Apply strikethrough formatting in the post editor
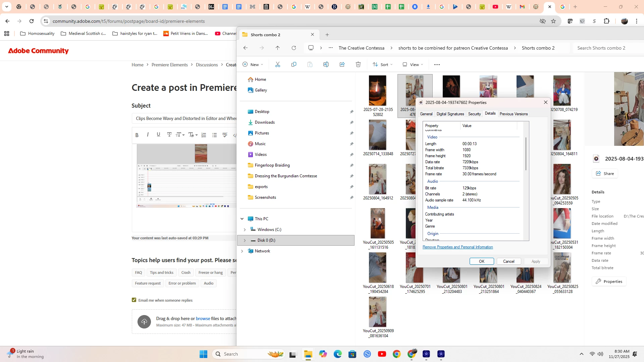Viewport: 644px width, 362px height. pos(169,135)
